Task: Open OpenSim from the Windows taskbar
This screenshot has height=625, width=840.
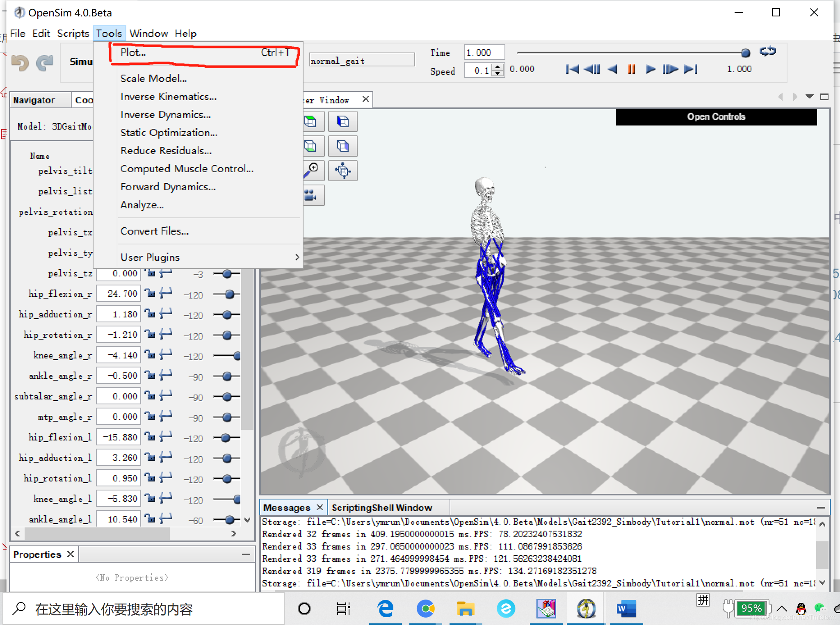Action: coord(587,609)
